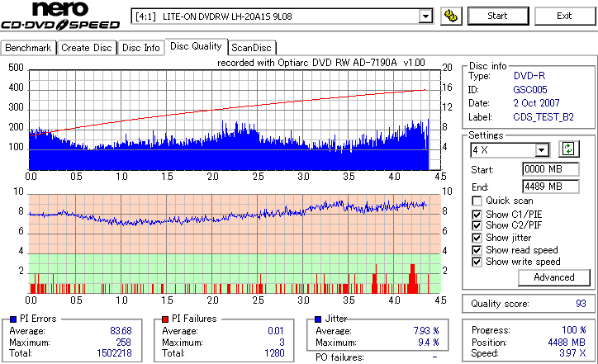Click the PI Errors maximum 258

pos(123,343)
